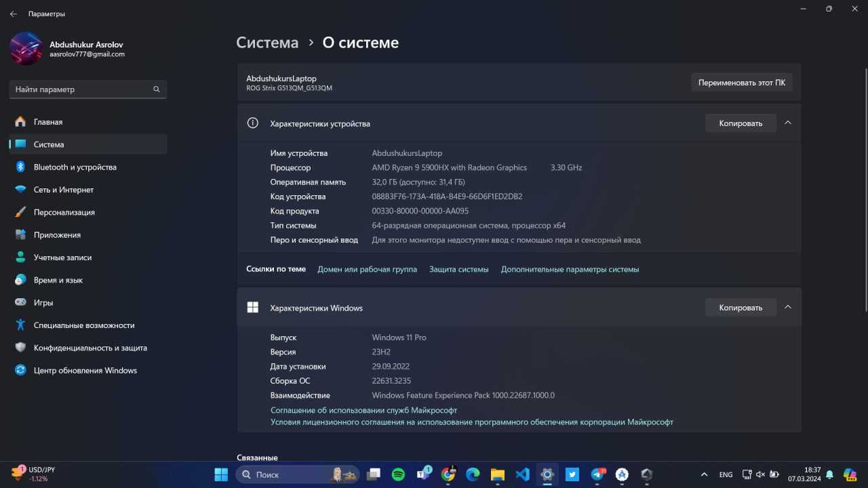Click the back arrow in Settings header
The height and width of the screenshot is (488, 868).
click(x=13, y=14)
